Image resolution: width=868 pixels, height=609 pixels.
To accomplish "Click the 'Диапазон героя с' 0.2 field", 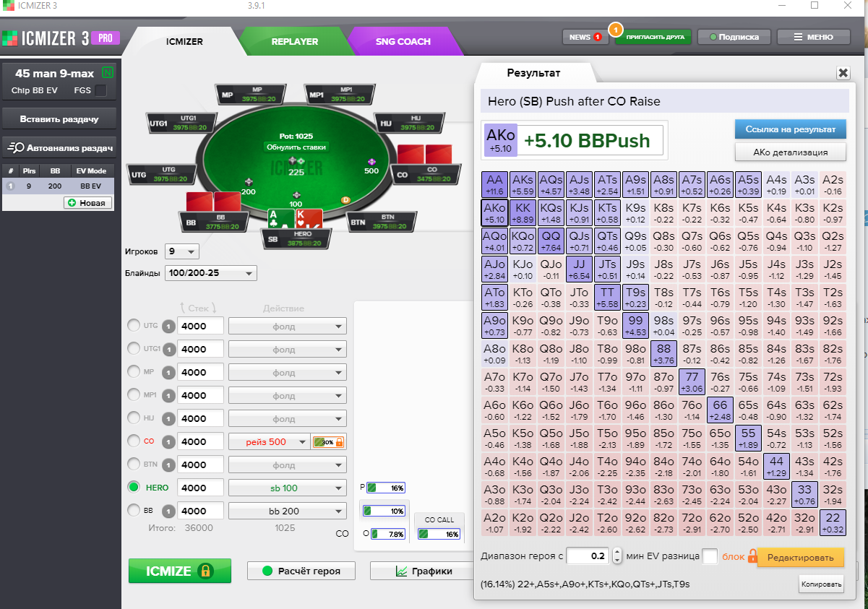I will (588, 556).
